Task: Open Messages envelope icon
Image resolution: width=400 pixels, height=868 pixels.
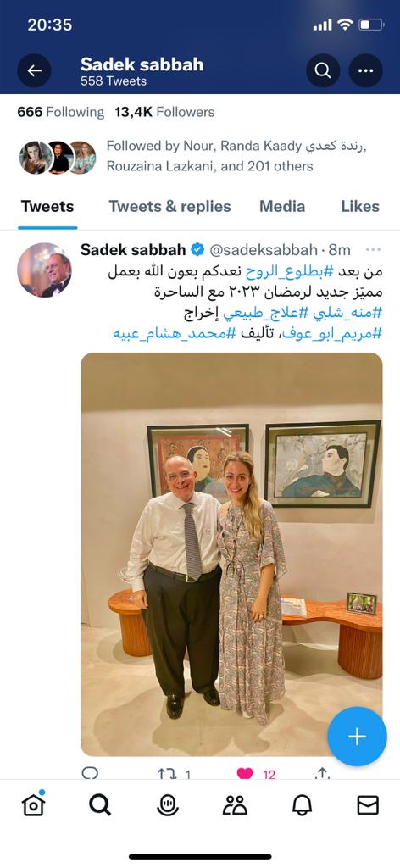Action: click(368, 805)
